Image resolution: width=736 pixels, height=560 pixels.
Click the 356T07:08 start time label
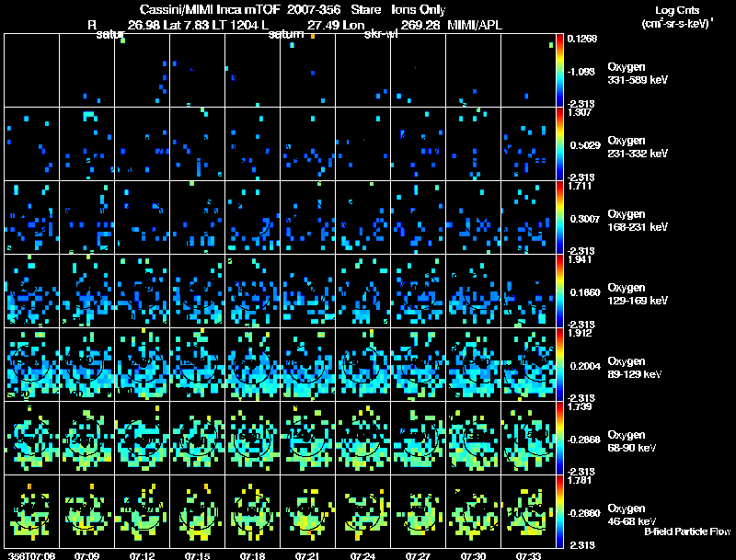pyautogui.click(x=30, y=555)
